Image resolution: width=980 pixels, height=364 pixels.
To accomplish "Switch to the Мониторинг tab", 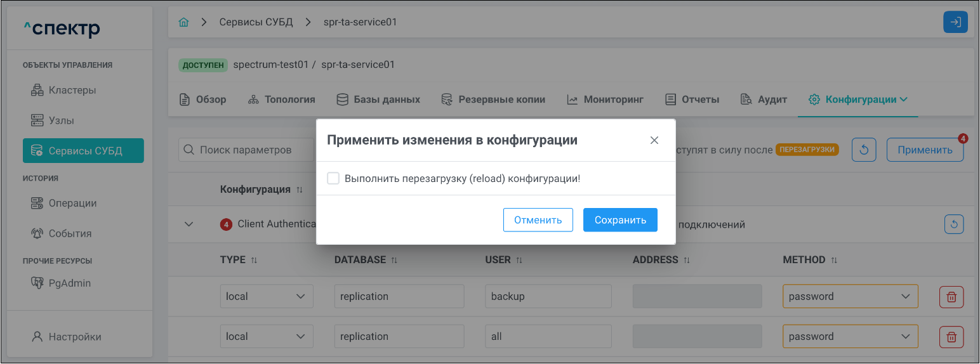I will click(x=605, y=100).
